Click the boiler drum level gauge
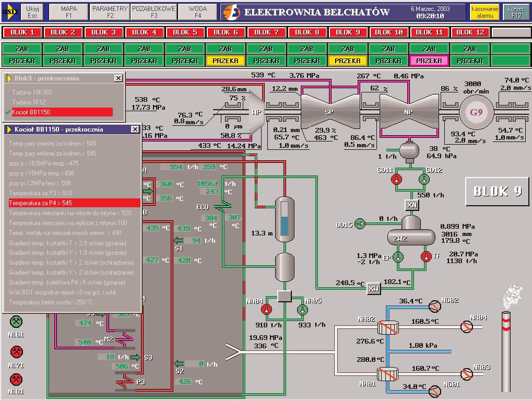The image size is (532, 401). [x=285, y=219]
